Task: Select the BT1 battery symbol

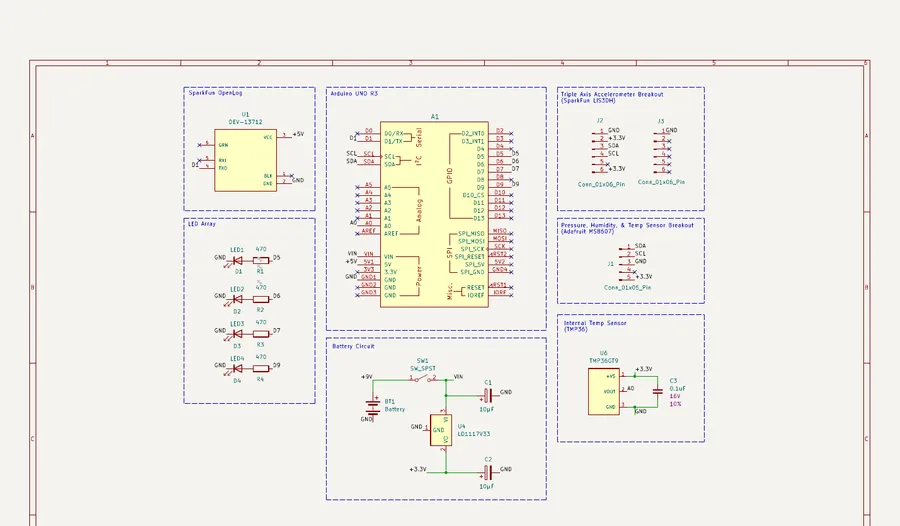Action: pyautogui.click(x=373, y=405)
